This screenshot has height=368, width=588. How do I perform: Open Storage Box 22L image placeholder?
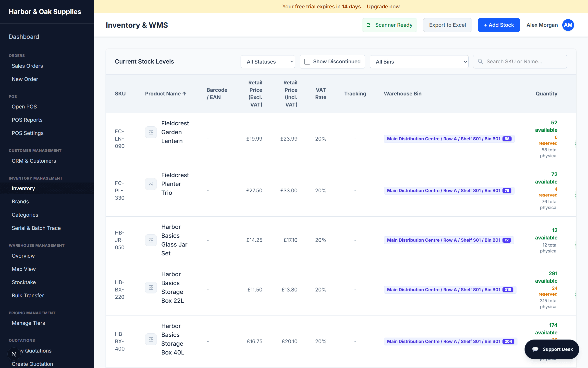(x=151, y=288)
